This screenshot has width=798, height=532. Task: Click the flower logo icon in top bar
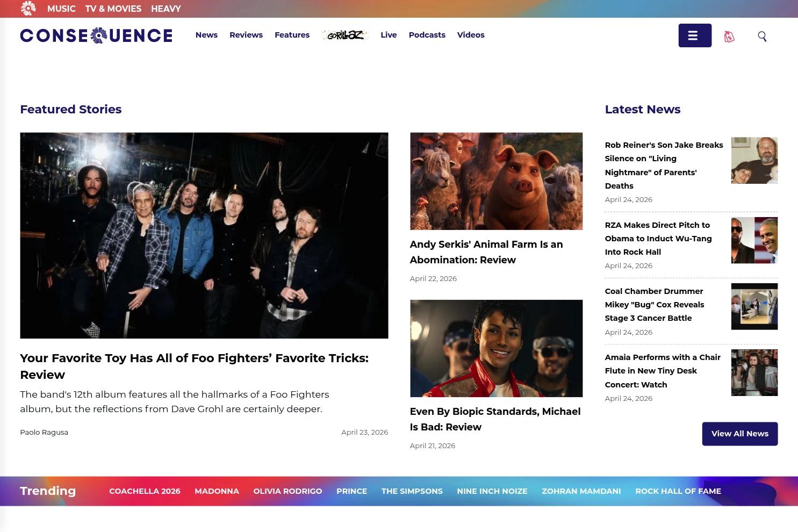(x=28, y=8)
